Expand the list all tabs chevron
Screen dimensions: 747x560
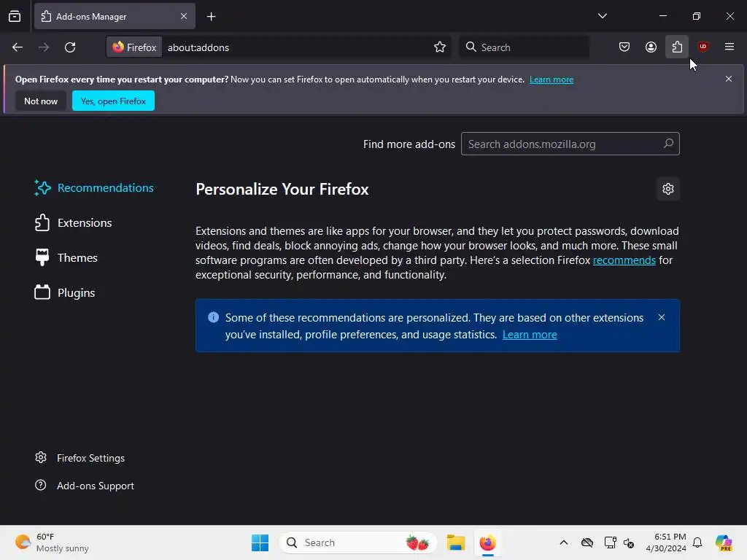602,16
